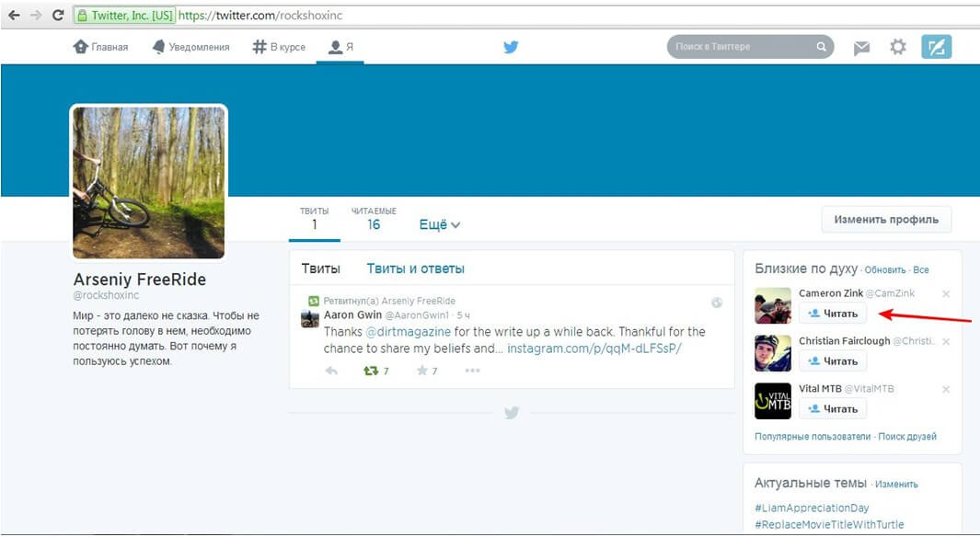Screen dimensions: 980x537
Task: Dismiss Vital MTB suggestion
Action: click(x=946, y=389)
